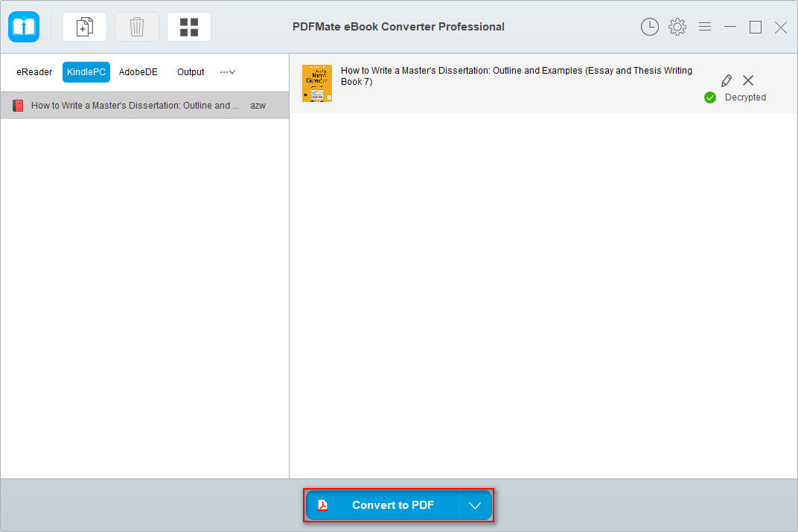Open the Output tab
The image size is (798, 532).
(191, 72)
